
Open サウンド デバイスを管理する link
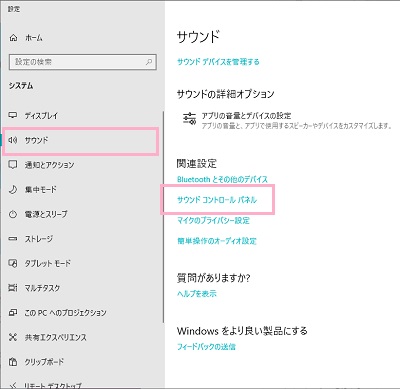pos(218,62)
